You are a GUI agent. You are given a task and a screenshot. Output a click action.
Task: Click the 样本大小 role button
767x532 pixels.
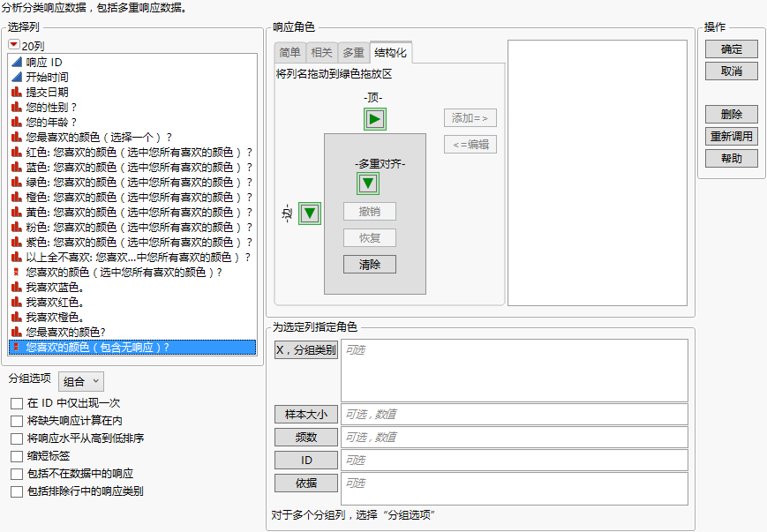coord(306,415)
